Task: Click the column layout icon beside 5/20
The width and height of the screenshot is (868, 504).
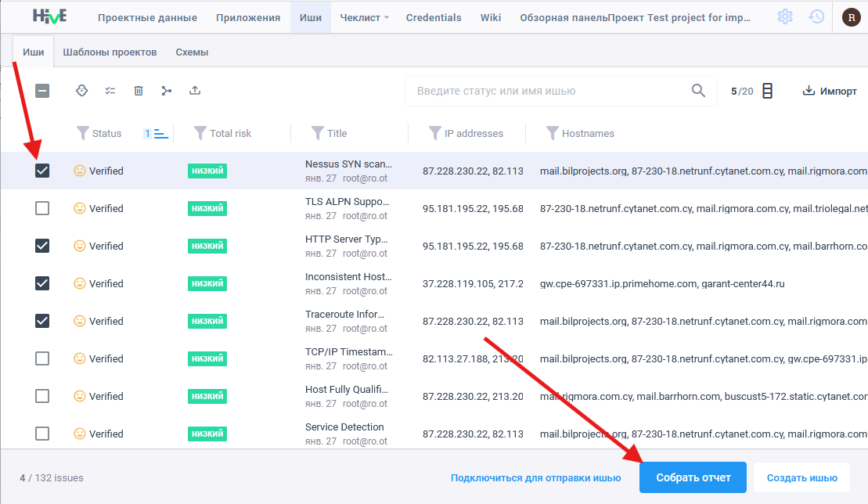Action: 767,91
